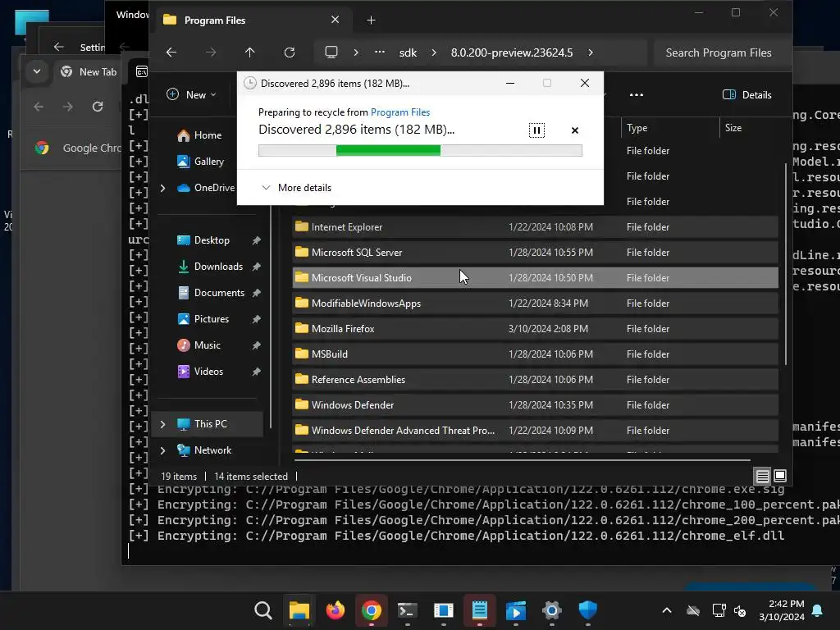Expand the Network tree node
Image resolution: width=840 pixels, height=630 pixels.
(163, 450)
